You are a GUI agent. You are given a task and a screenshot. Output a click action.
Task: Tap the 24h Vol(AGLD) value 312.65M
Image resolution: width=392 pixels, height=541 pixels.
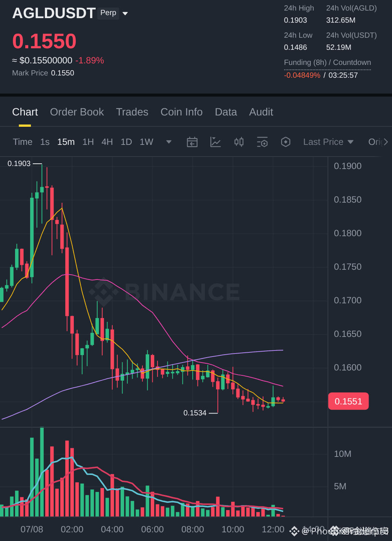tap(341, 20)
